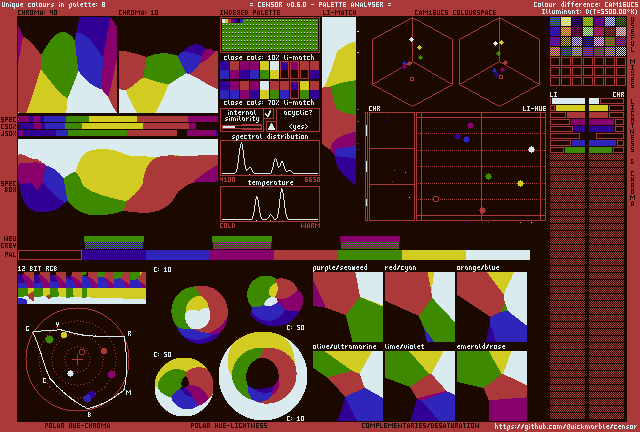Click the LI-MATCH vertical colour column

pos(339,101)
